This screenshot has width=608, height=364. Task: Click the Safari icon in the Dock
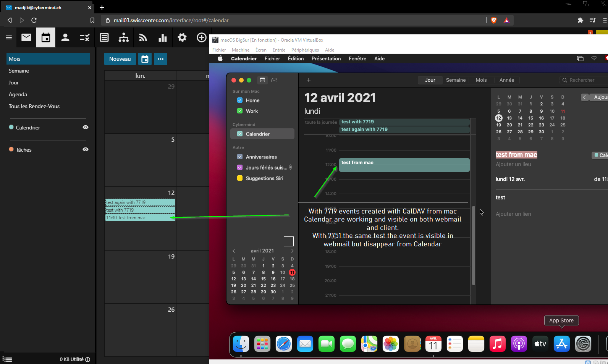(x=283, y=344)
